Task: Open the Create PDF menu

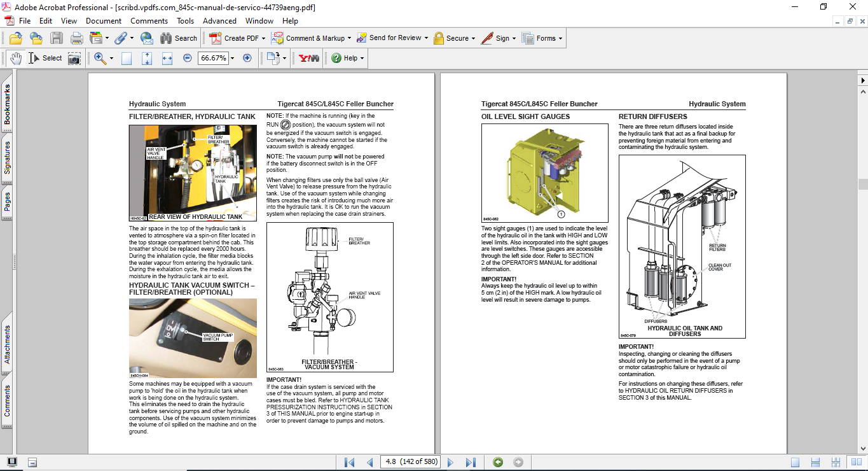Action: [238, 38]
